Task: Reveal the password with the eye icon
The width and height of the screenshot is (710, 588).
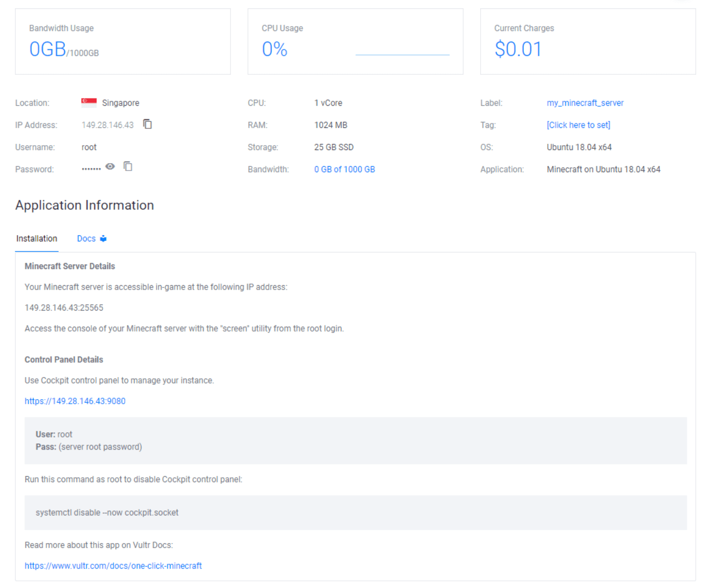Action: coord(110,167)
